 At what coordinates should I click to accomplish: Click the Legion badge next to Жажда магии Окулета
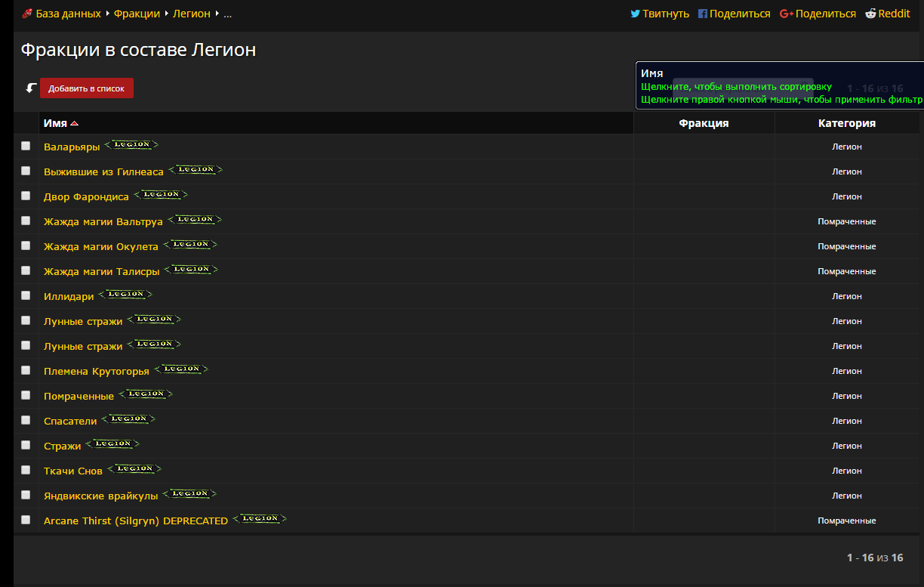[x=190, y=245]
